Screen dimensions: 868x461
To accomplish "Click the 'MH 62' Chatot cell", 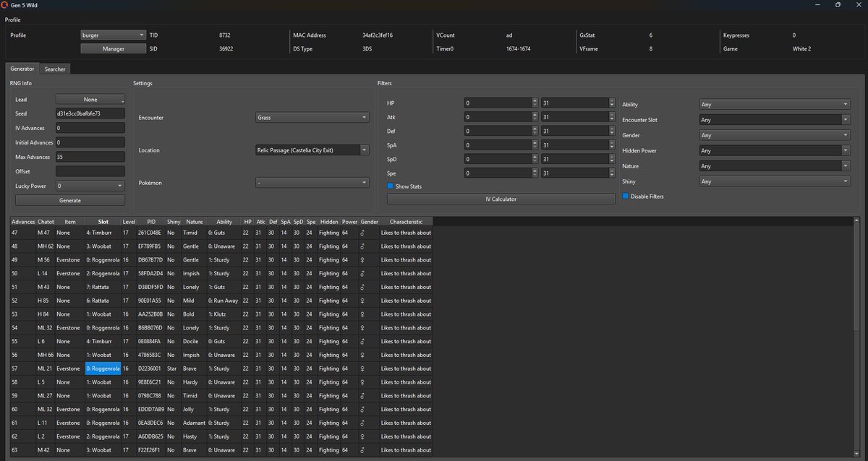I will point(46,246).
